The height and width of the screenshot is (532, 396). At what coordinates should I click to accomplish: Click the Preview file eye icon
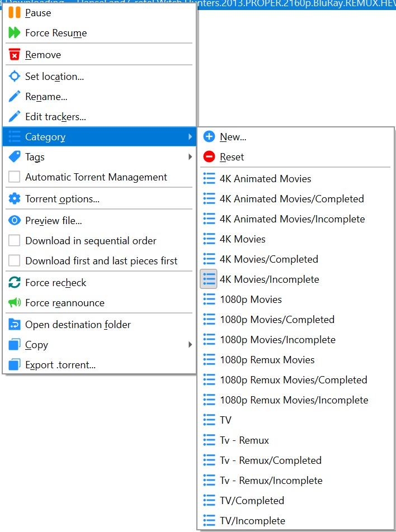[14, 220]
